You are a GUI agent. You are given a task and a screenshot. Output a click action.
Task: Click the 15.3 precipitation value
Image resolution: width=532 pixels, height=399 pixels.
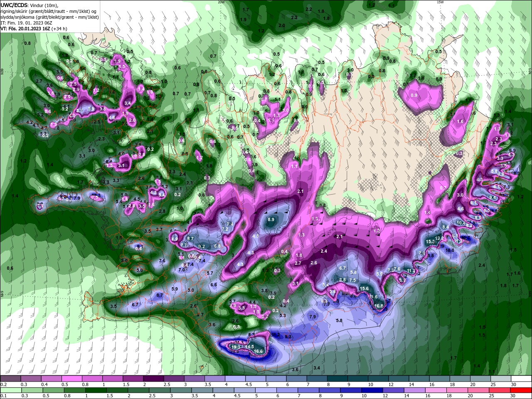click(430, 241)
